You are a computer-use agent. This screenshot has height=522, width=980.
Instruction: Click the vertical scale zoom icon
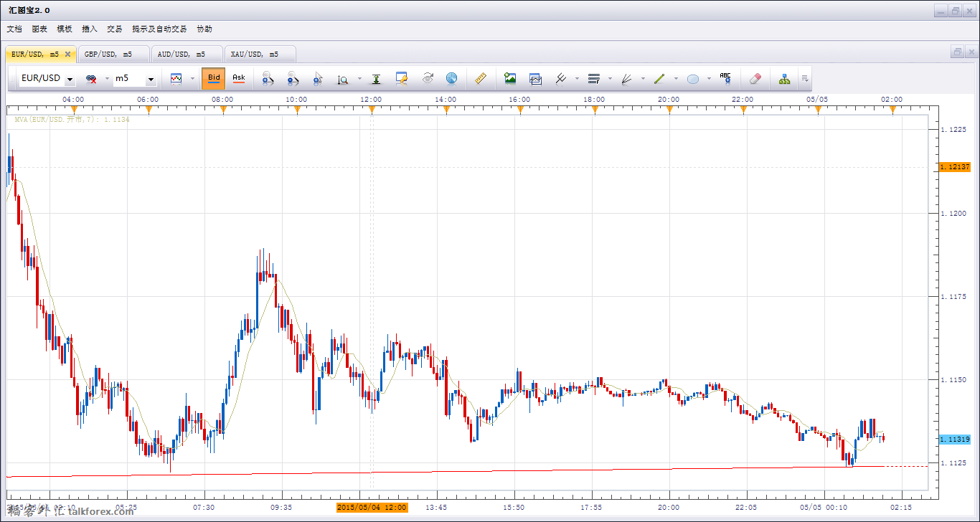coord(343,78)
